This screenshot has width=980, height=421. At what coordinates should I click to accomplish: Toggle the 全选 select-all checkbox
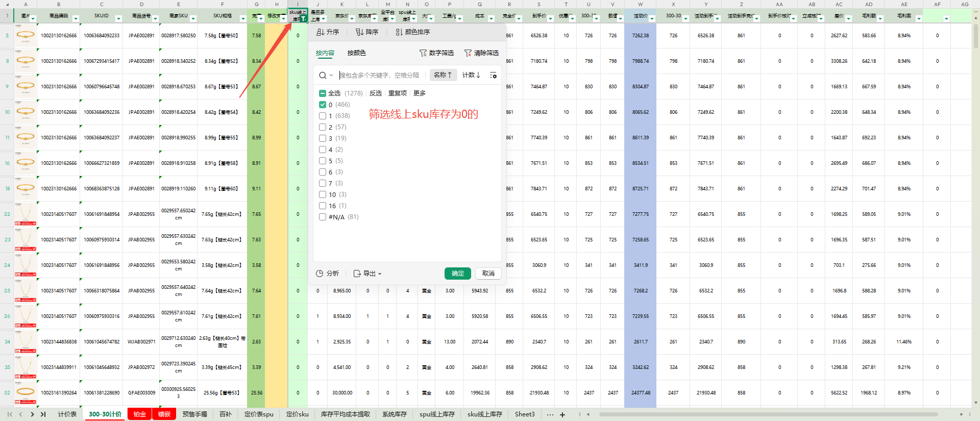click(x=323, y=93)
